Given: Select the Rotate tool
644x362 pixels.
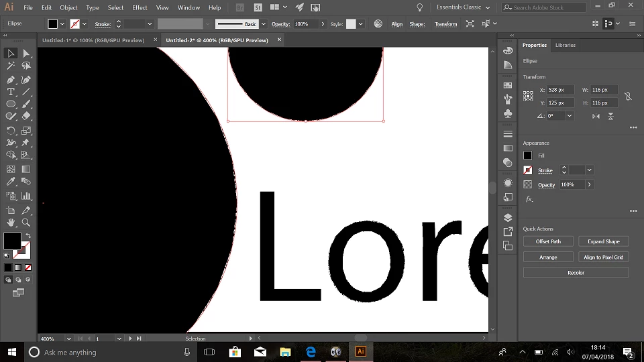Looking at the screenshot, I should click(11, 131).
